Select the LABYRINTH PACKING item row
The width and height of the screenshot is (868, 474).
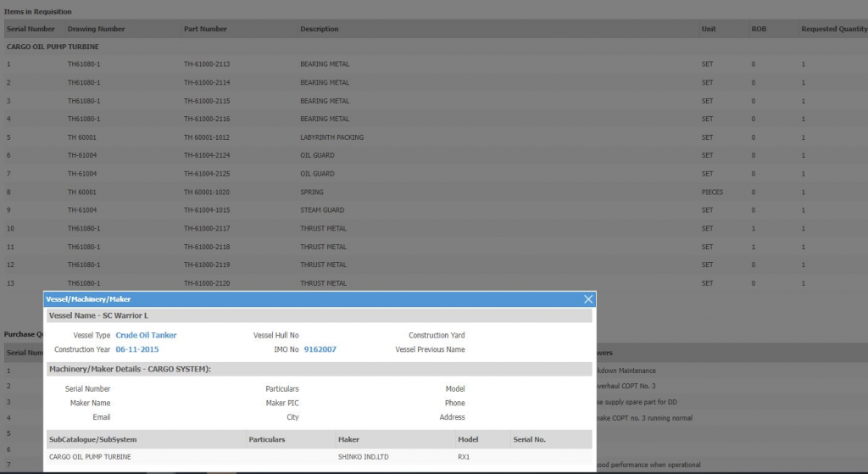[331, 137]
